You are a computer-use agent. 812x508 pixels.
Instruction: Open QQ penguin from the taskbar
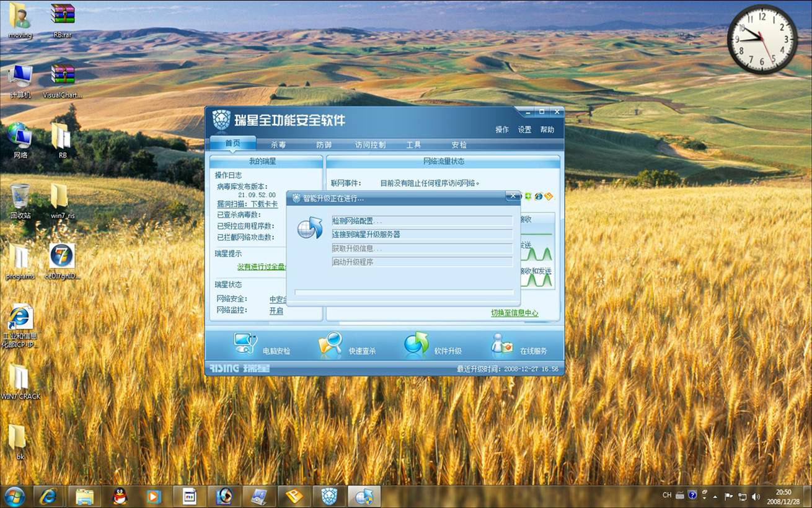[x=120, y=496]
